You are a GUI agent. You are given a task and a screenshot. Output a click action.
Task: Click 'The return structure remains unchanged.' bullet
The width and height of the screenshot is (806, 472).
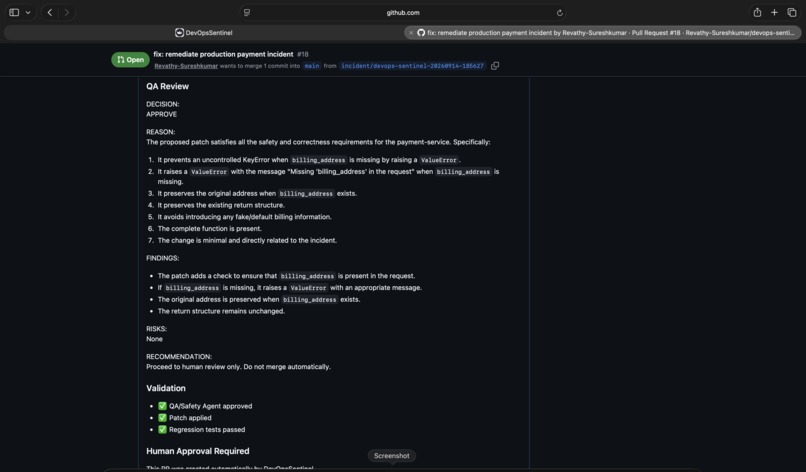(221, 311)
